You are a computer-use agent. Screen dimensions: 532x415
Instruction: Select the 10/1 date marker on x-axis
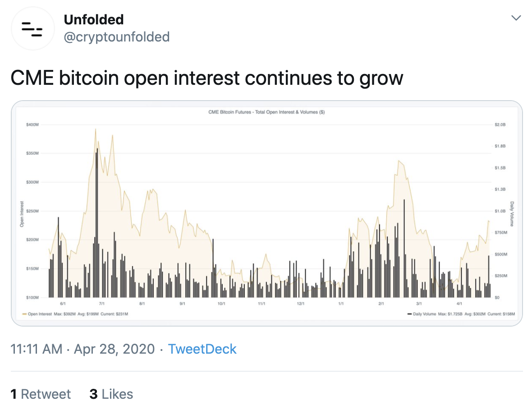(x=221, y=304)
